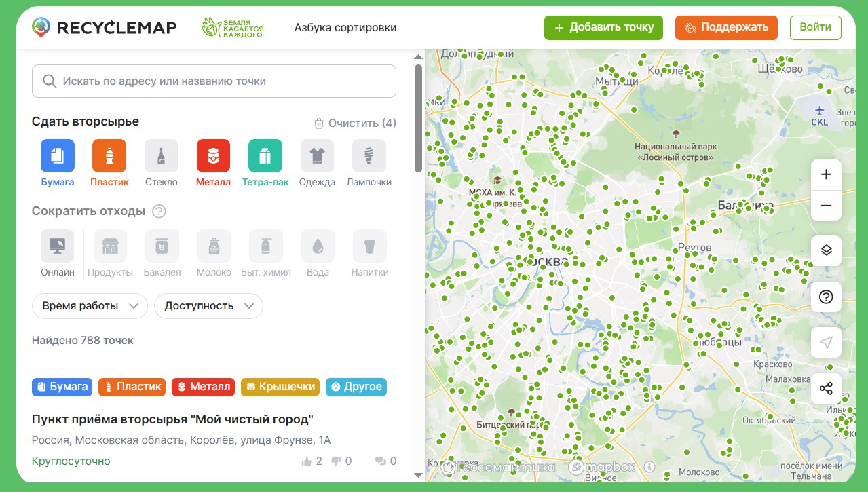This screenshot has height=492, width=868.
Task: Open Азбука сортировки menu item
Action: [345, 27]
